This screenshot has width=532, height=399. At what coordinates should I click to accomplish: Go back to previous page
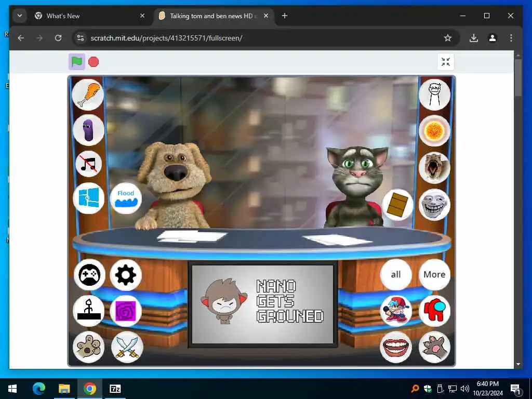(x=21, y=38)
